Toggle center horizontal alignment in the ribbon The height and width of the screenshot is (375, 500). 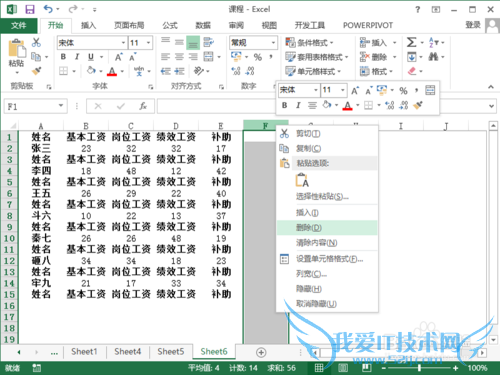179,57
